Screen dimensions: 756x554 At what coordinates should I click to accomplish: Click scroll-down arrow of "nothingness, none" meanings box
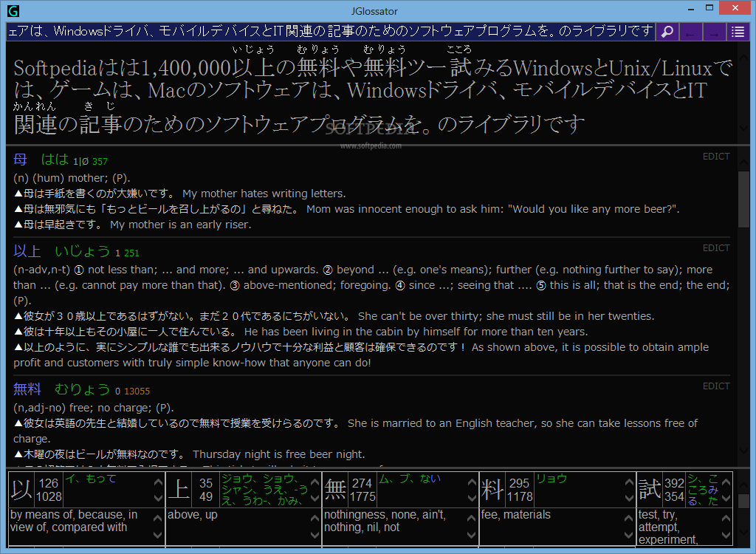[x=472, y=535]
